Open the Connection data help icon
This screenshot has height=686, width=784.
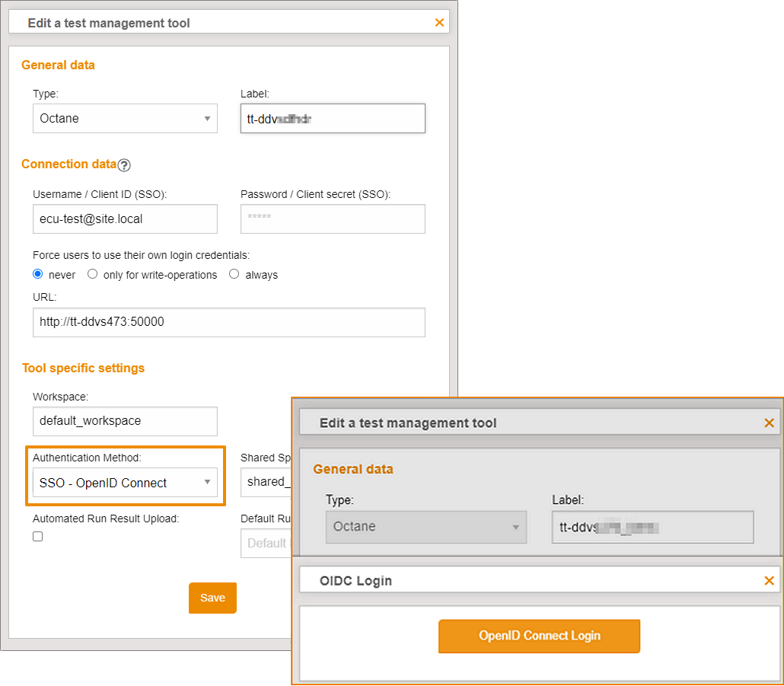124,165
